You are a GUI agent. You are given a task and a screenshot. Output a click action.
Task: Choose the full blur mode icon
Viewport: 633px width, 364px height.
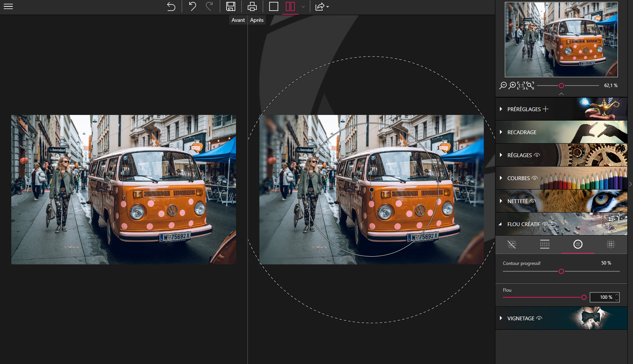[611, 245]
